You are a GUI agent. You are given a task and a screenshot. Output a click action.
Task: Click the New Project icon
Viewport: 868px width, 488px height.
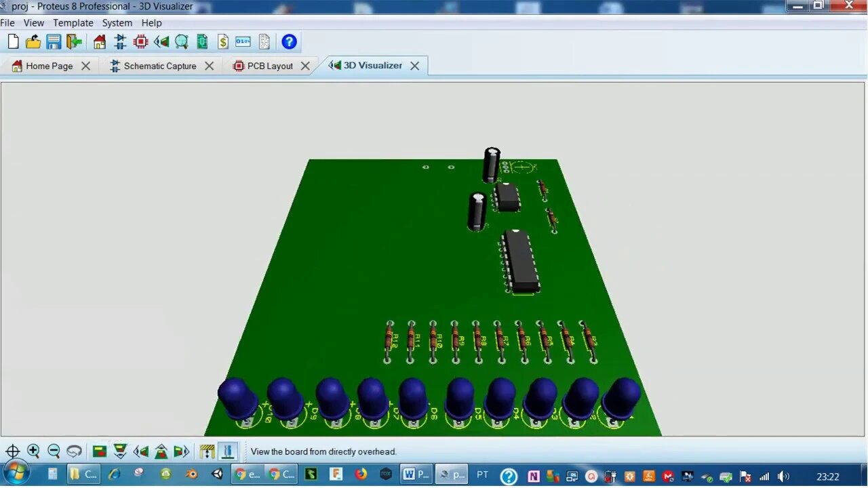[13, 42]
